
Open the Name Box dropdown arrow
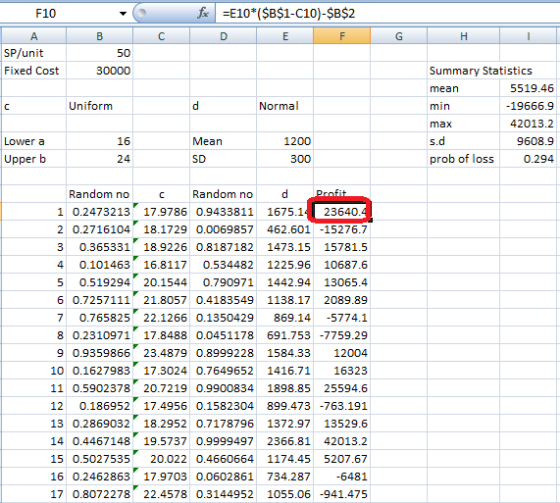tap(123, 14)
